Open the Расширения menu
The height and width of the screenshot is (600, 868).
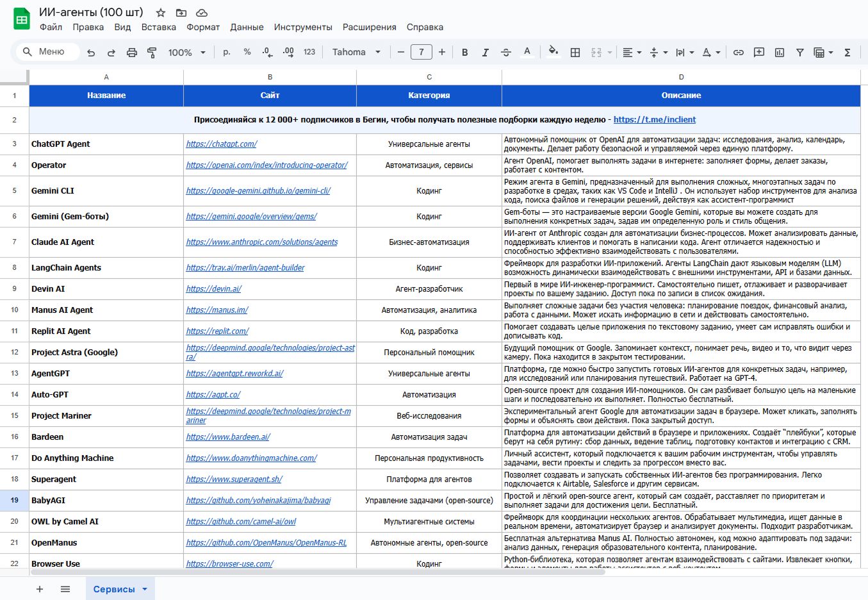click(369, 27)
